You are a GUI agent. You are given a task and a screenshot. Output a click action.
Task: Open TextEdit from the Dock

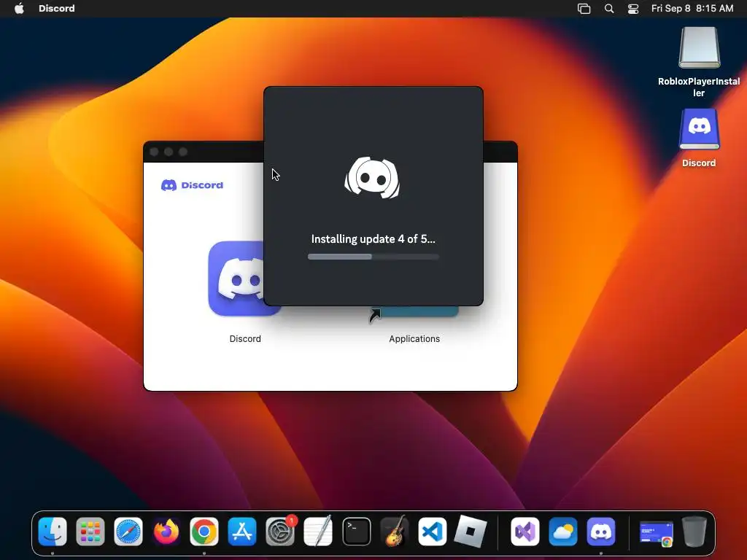click(318, 532)
